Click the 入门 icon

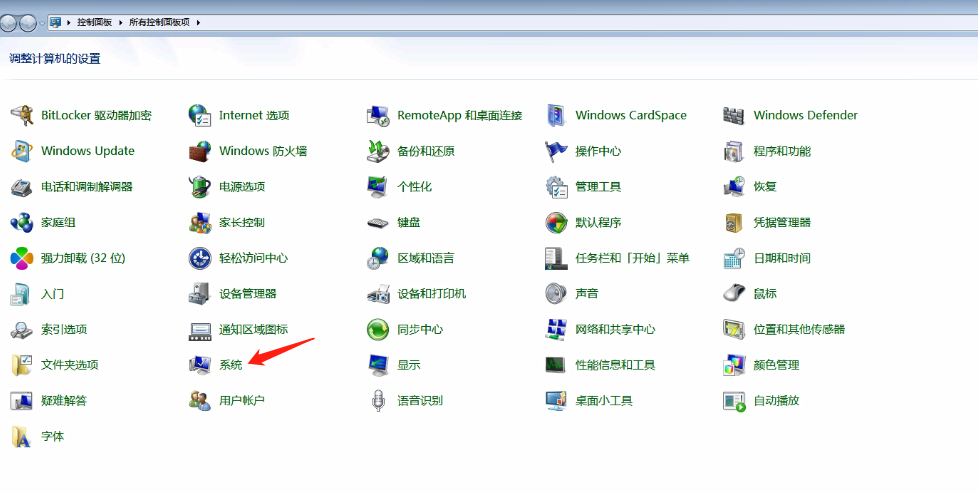(x=22, y=294)
